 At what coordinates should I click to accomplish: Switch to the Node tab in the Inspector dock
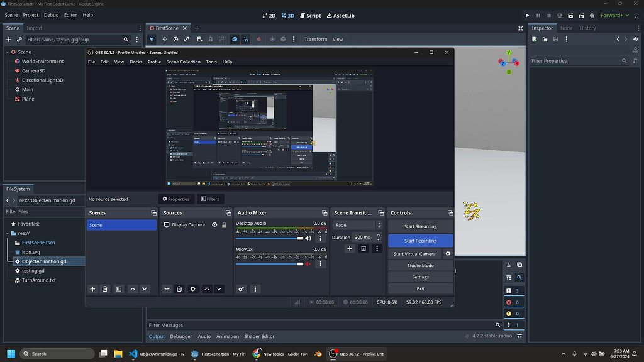[x=565, y=28]
